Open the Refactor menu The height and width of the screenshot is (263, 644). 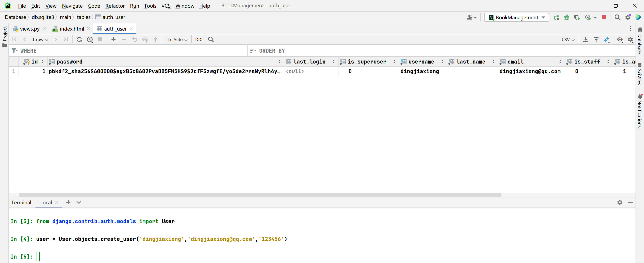[x=115, y=6]
